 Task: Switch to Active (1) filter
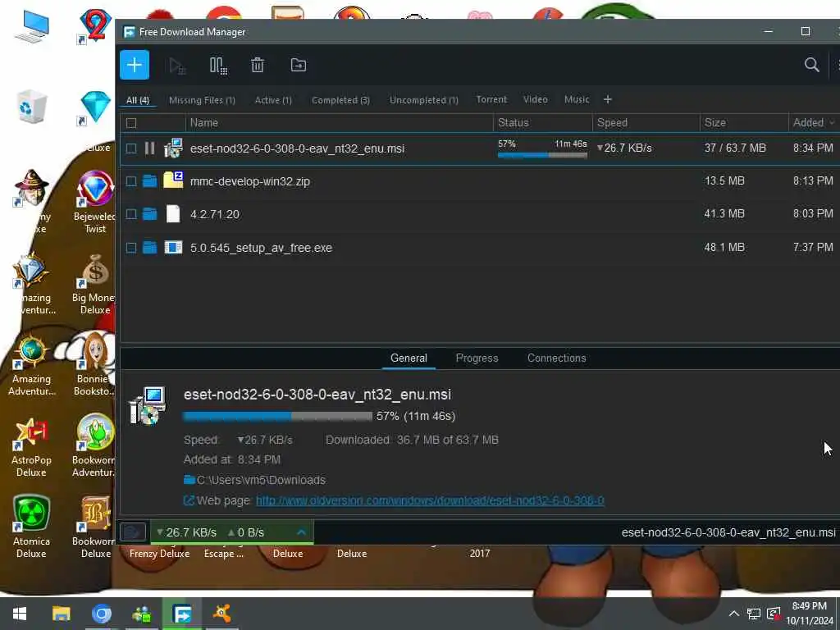[x=273, y=100]
